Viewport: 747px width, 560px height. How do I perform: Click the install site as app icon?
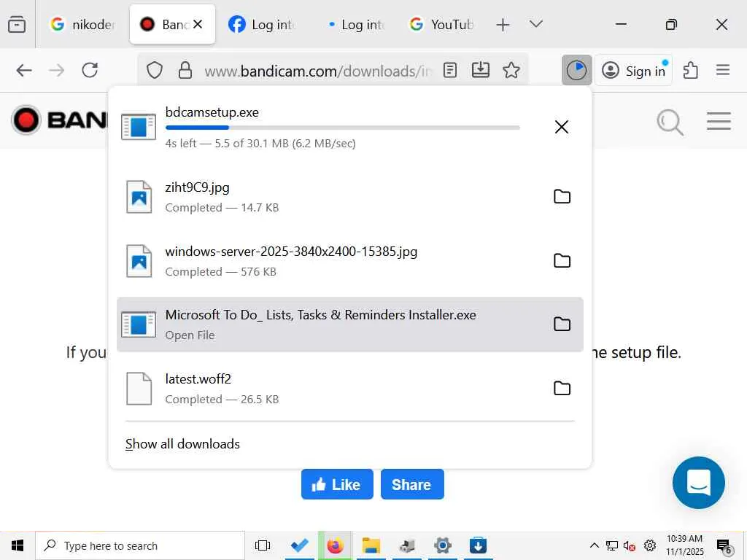tap(480, 71)
